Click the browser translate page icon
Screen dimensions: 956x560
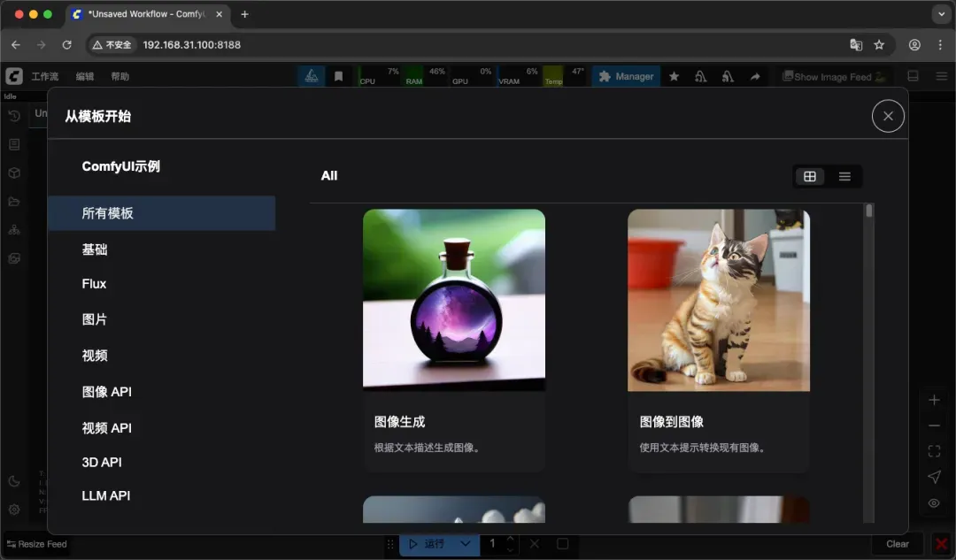pos(856,44)
